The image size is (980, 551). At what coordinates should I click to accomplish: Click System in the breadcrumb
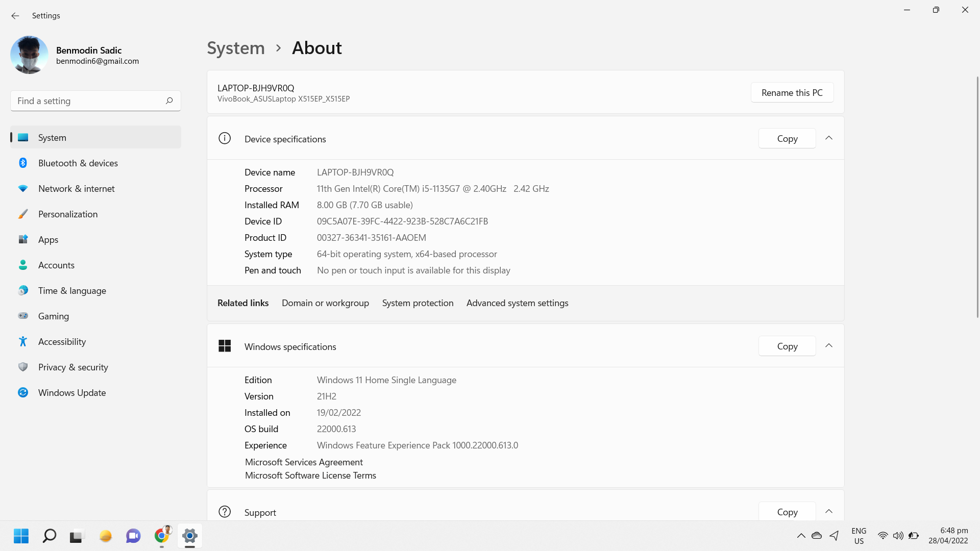point(236,48)
